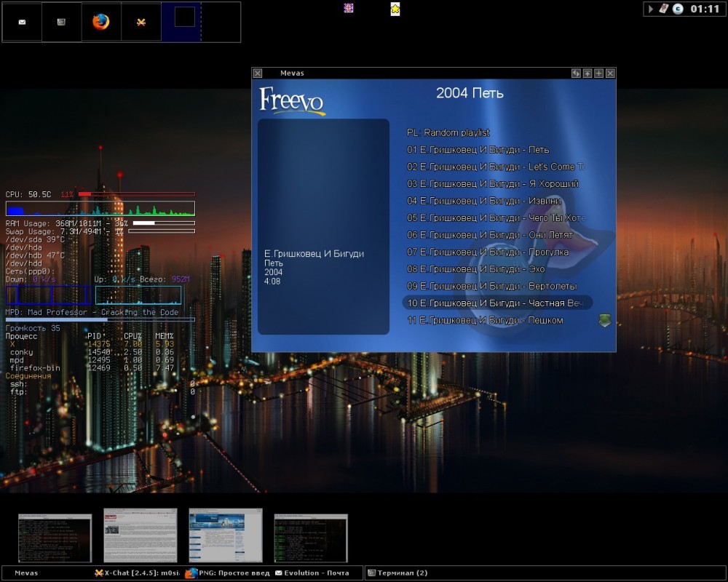Click the red CPU usage bar in Conky
The width and height of the screenshot is (728, 582).
pos(137,194)
